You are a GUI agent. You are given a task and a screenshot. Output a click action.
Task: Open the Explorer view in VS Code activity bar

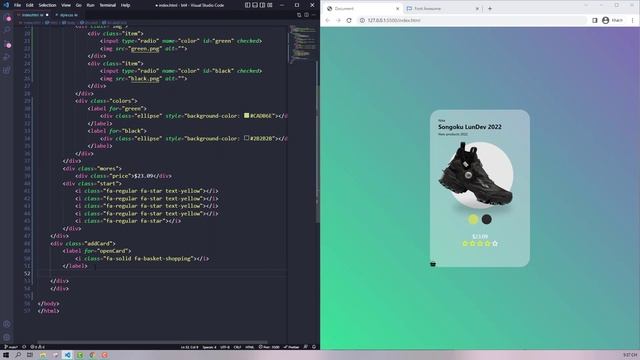point(7,18)
